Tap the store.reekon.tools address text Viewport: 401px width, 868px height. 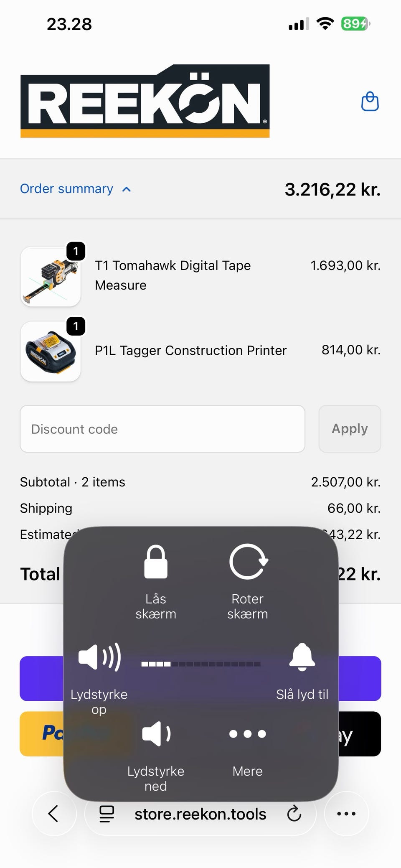(x=200, y=814)
